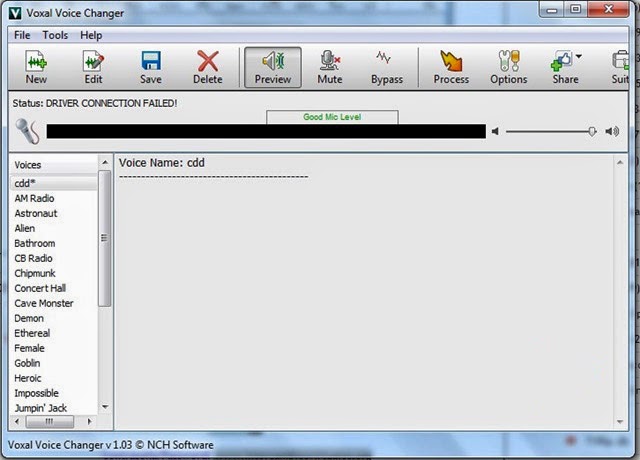Viewport: 640px width, 460px height.
Task: Open the Help menu
Action: tap(91, 35)
